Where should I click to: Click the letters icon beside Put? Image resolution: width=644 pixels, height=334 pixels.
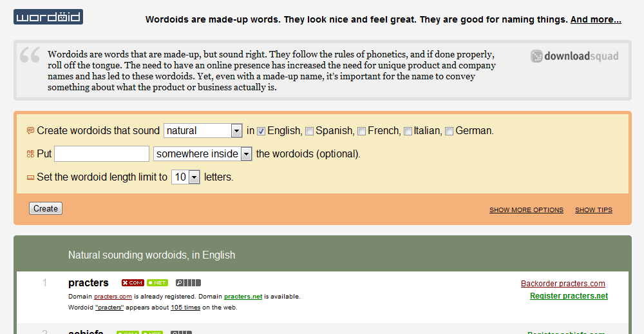tap(30, 154)
